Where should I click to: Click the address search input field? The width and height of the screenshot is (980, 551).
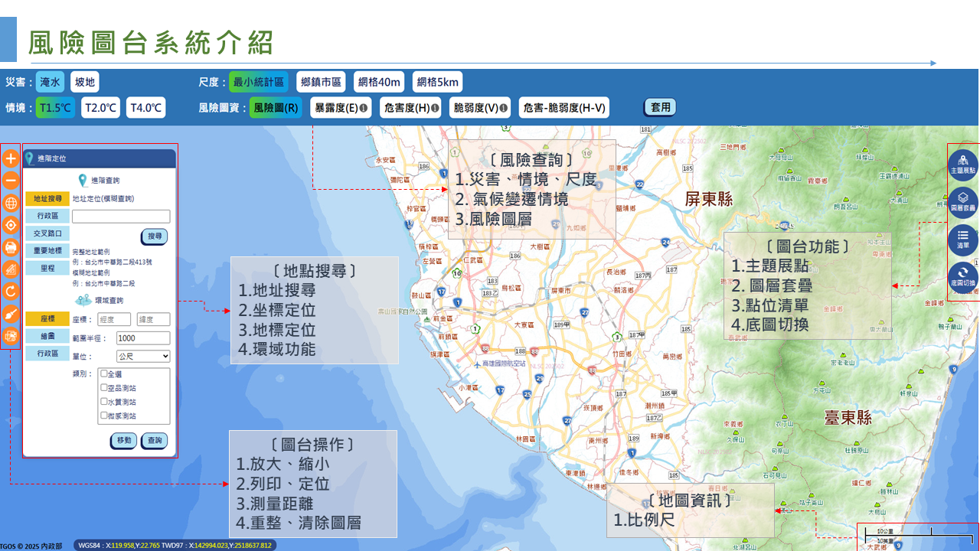(x=121, y=217)
